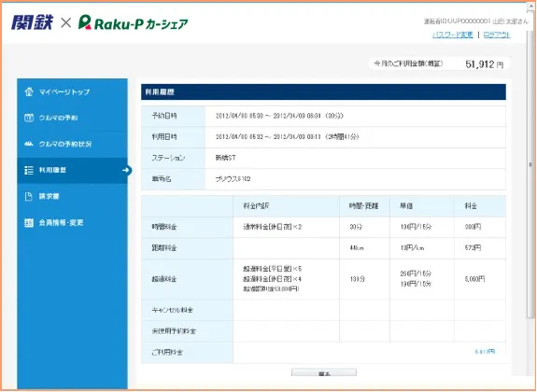Image resolution: width=537 pixels, height=392 pixels.
Task: Open the クルマの予約状況 menu item
Action: pos(72,144)
